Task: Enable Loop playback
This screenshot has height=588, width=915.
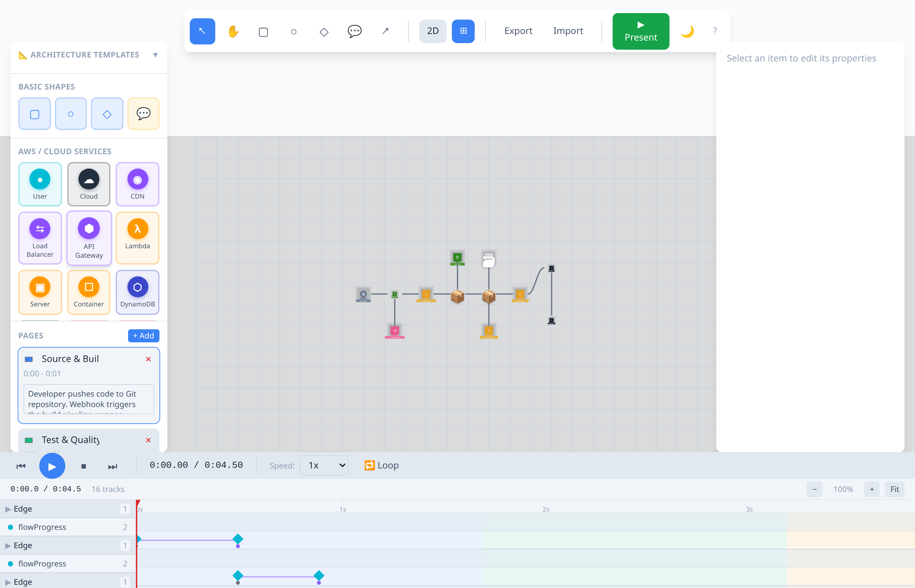Action: [381, 465]
